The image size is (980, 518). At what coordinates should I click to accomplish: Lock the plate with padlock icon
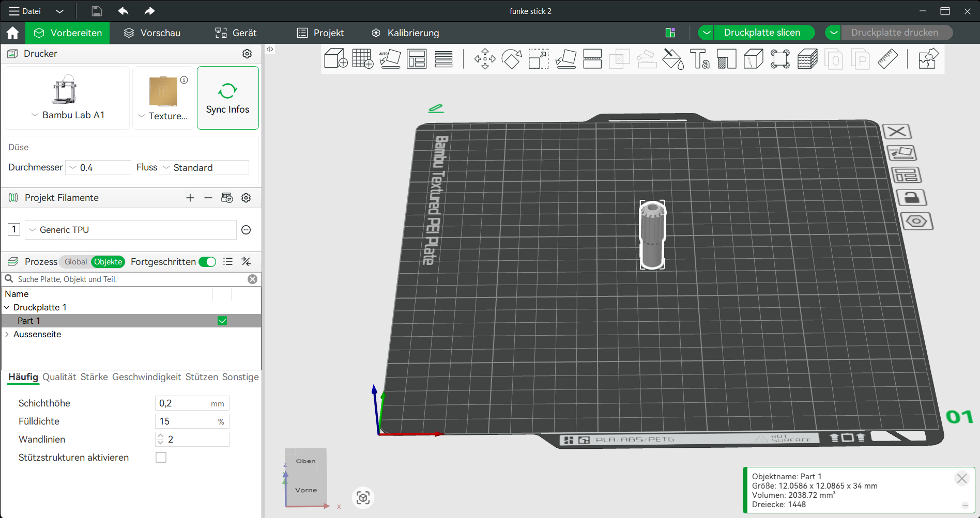[911, 197]
